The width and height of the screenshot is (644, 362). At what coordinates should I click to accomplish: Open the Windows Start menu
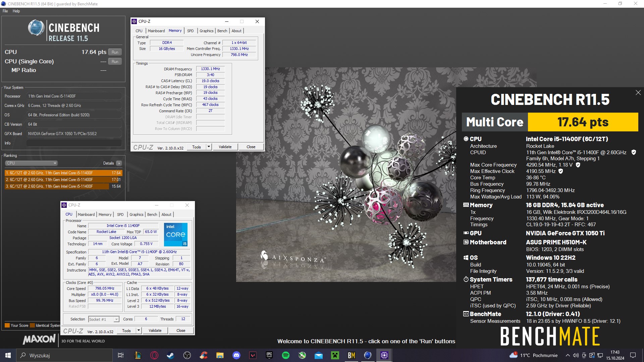[8, 355]
